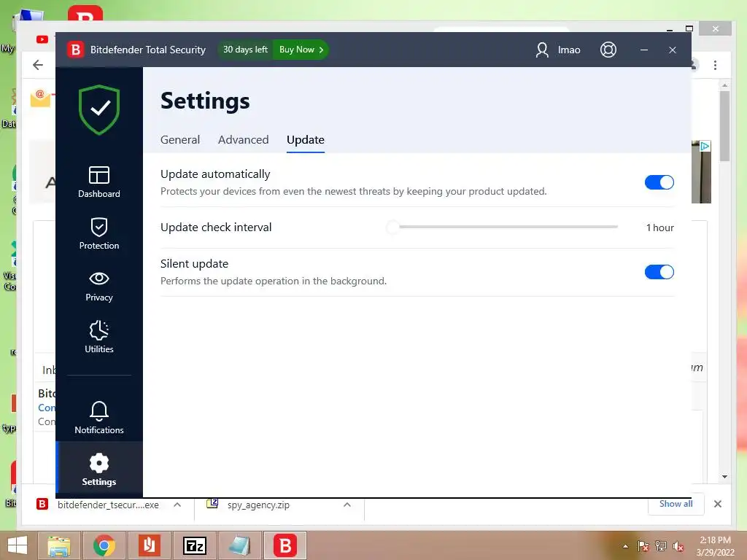Click the network tray icon
Viewport: 747px width, 560px height.
pyautogui.click(x=661, y=546)
